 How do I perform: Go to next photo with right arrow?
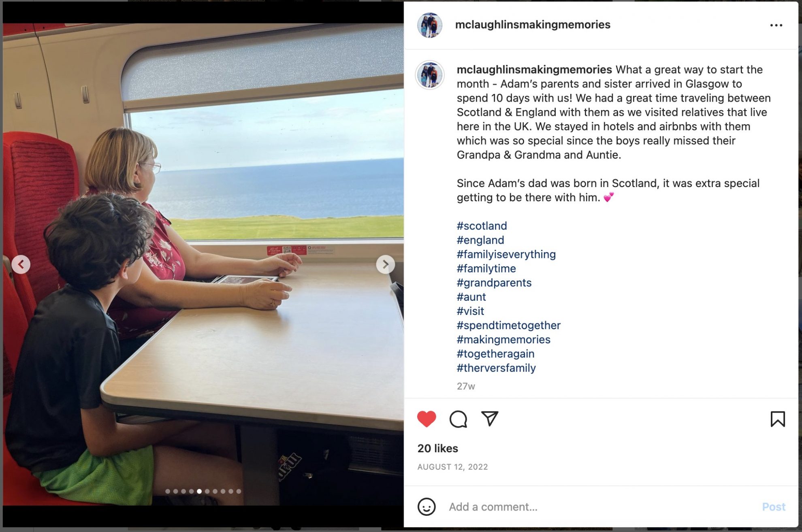click(385, 264)
